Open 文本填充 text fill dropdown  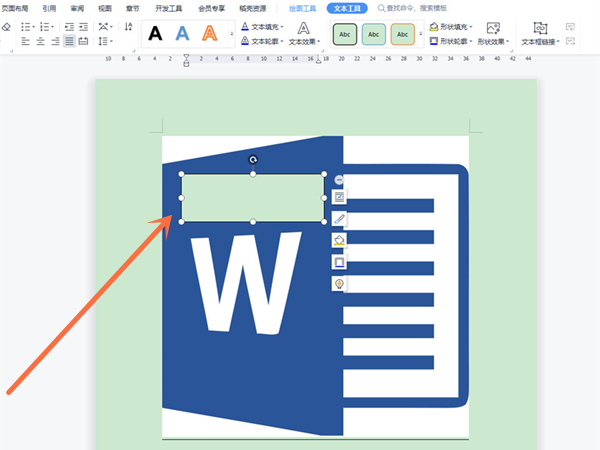pos(262,27)
